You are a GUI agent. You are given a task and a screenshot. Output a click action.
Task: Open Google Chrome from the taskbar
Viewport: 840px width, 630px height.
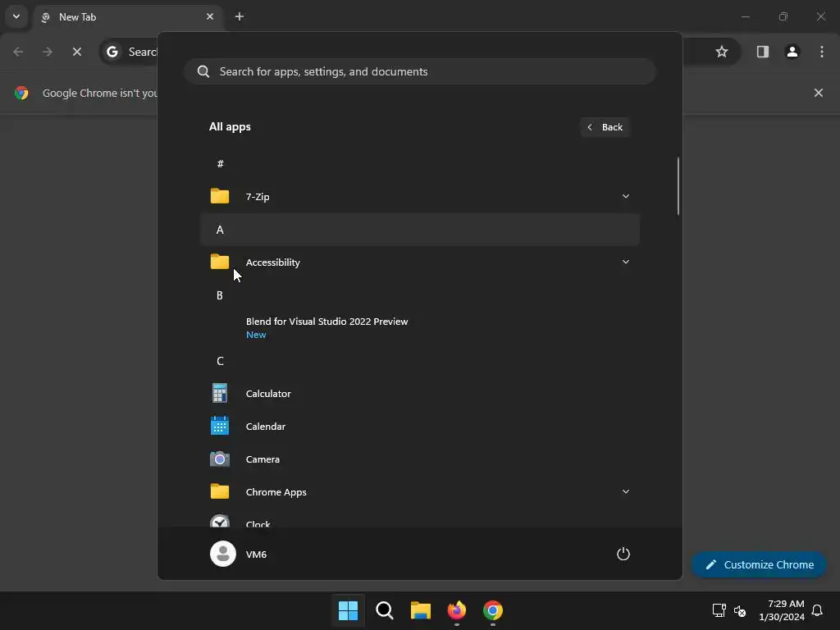coord(493,610)
